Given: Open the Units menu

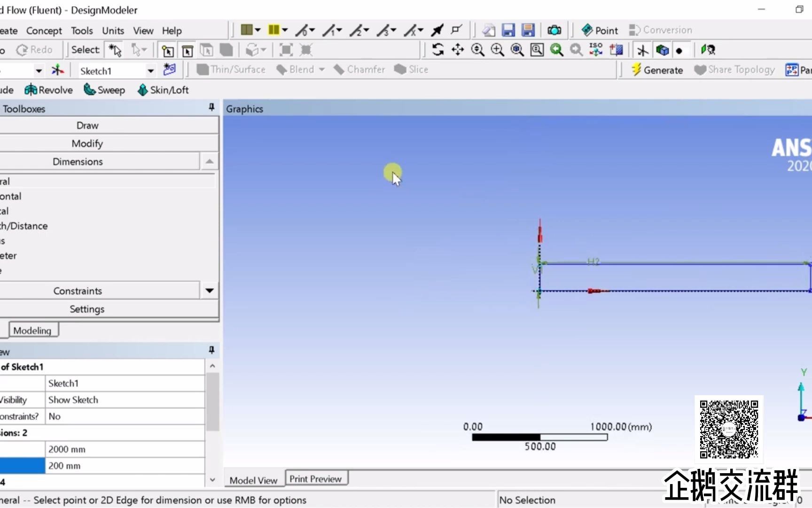Looking at the screenshot, I should pos(113,31).
